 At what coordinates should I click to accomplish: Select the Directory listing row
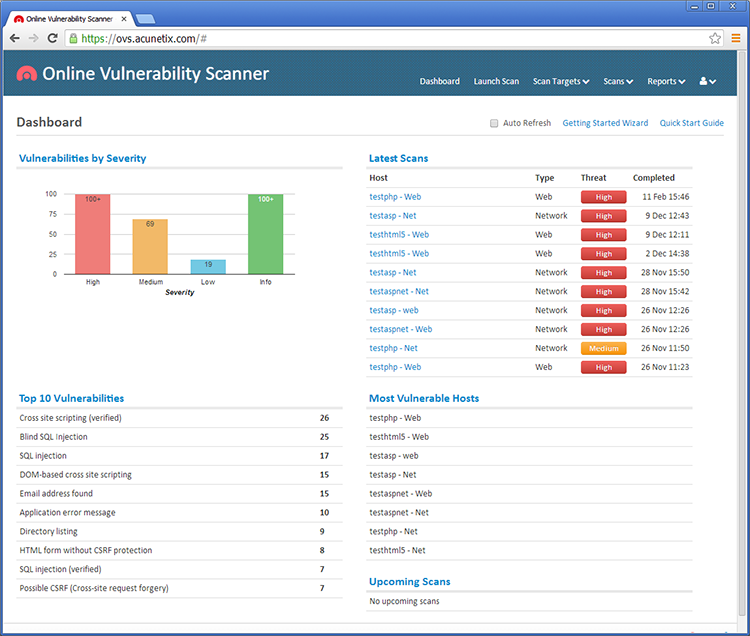(179, 531)
